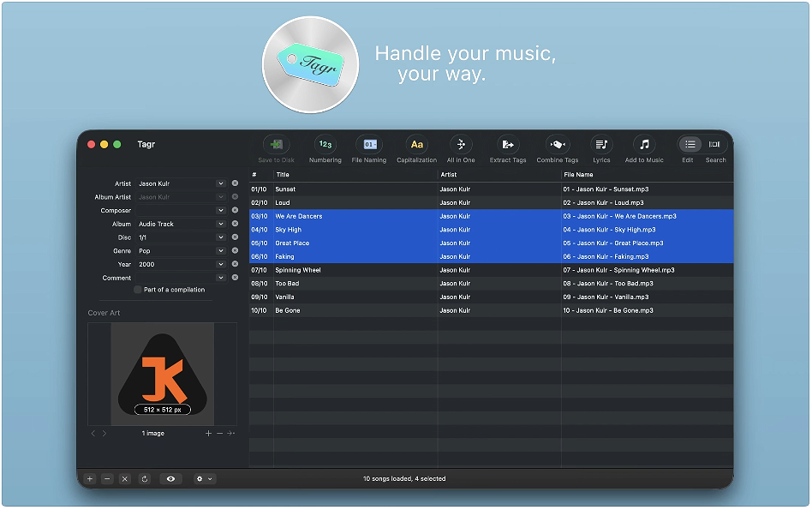
Task: Select the Spinning Wheel row
Action: click(x=491, y=270)
